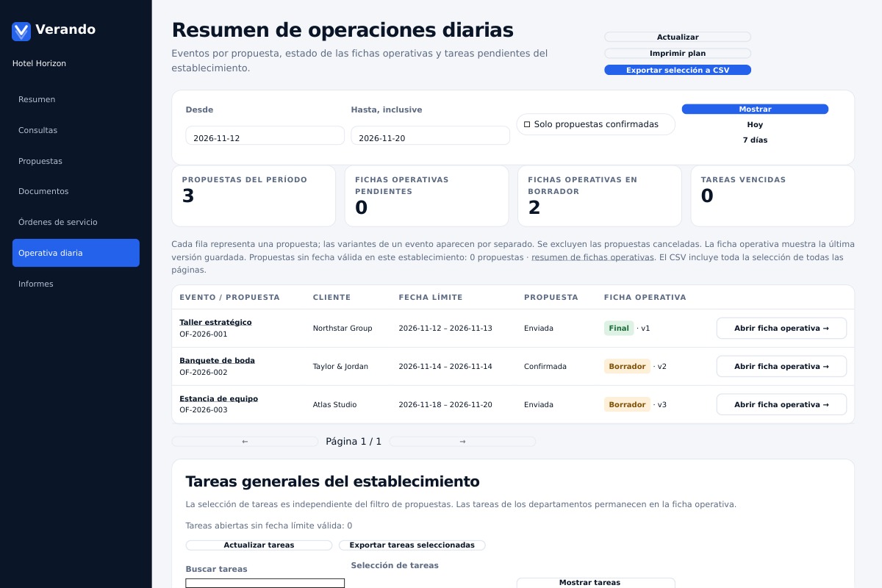
Task: Click the date 2026-11-18 – 2026-11-20
Action: click(445, 404)
